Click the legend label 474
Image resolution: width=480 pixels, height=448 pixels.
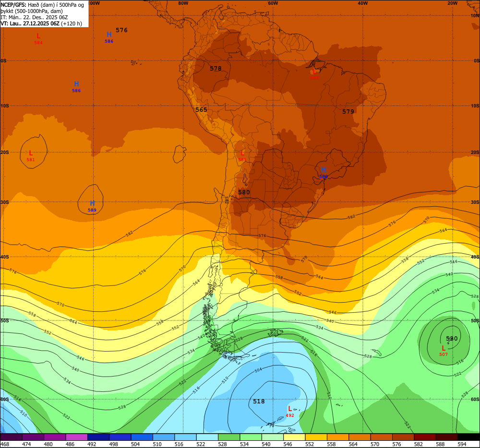tap(26, 444)
